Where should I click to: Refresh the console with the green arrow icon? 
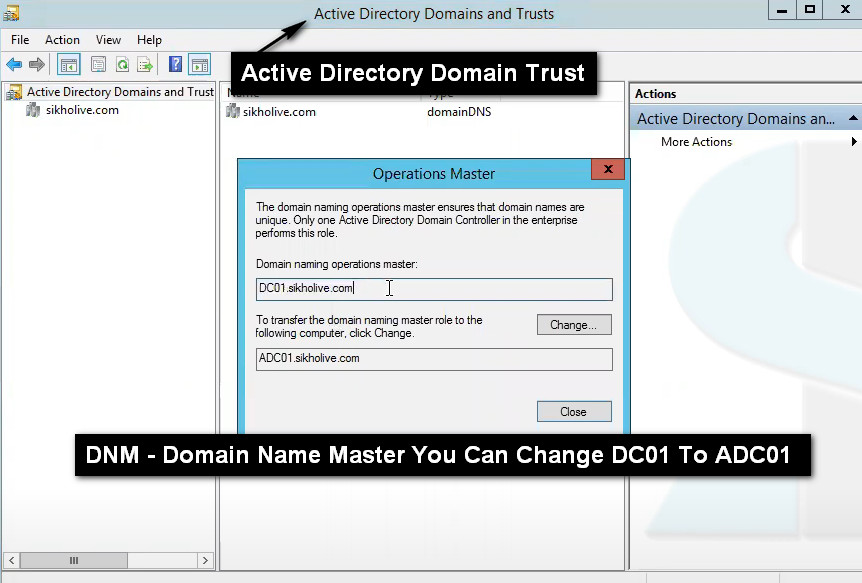pos(122,65)
